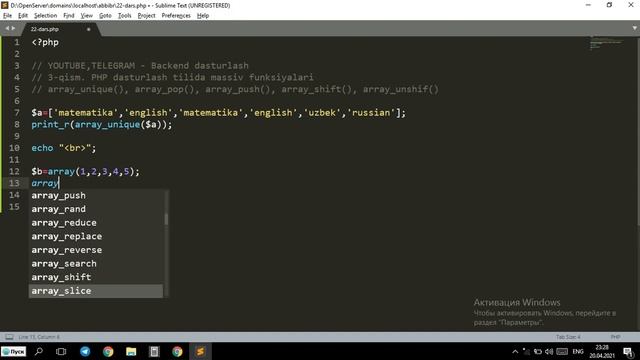Toggle the side bar status bar icon
The image size is (640, 360).
[9, 337]
